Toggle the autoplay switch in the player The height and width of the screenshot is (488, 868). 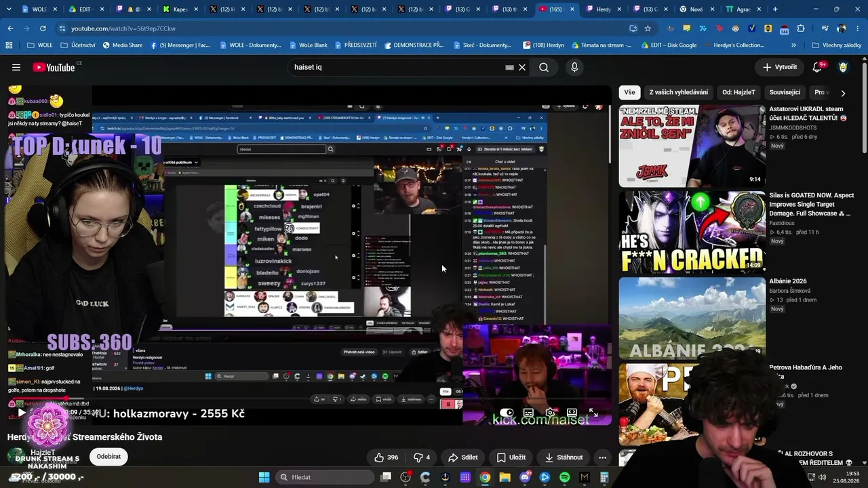[x=507, y=413]
